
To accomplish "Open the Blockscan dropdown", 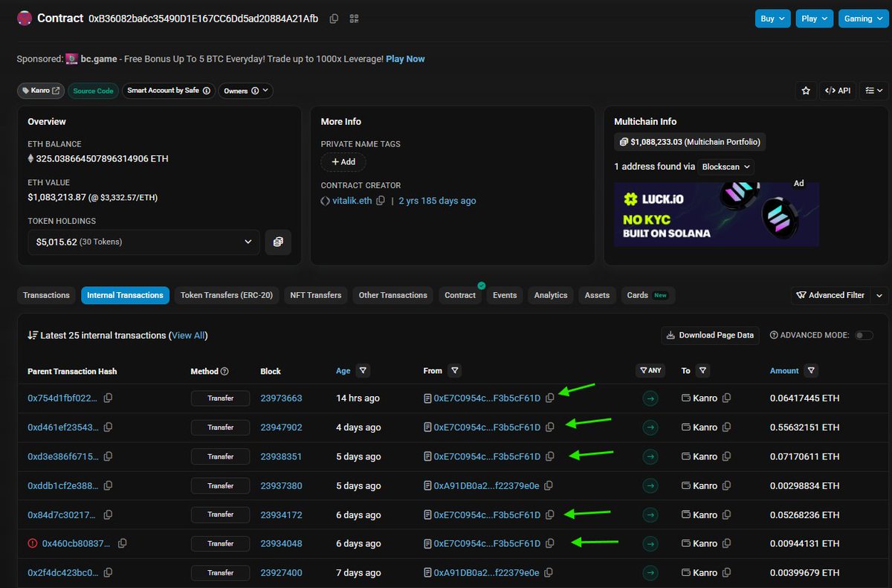I will tap(727, 167).
